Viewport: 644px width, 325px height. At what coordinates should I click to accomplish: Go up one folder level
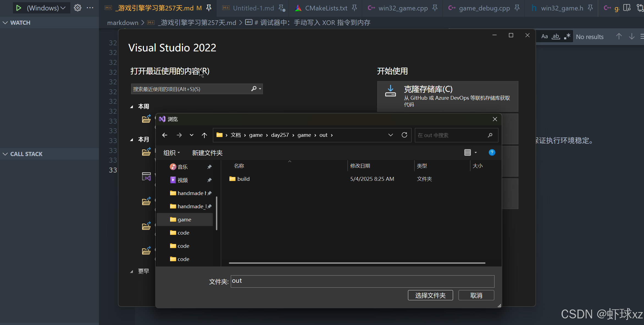point(204,135)
